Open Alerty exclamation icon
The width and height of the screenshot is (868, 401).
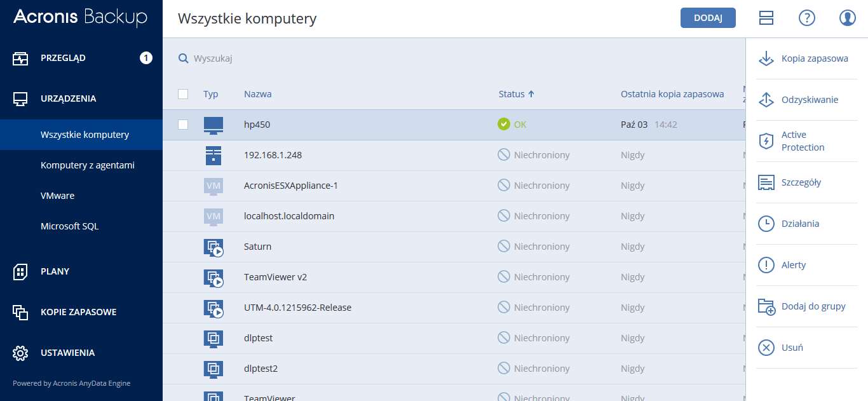[766, 265]
